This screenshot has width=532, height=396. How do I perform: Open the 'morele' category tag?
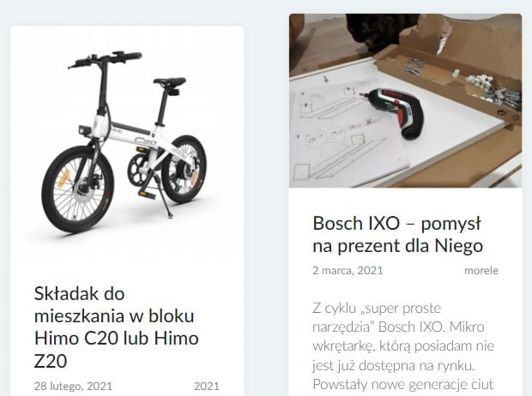click(481, 271)
